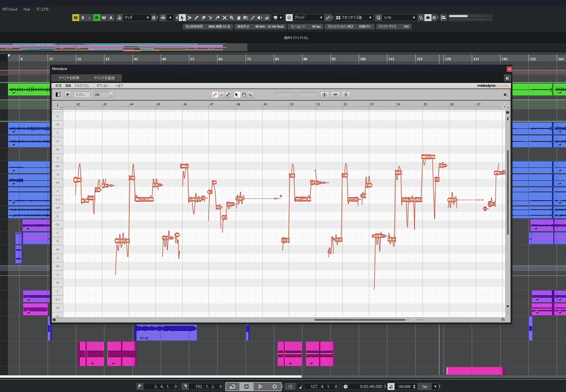Click the イベントを追加 button

(x=104, y=78)
